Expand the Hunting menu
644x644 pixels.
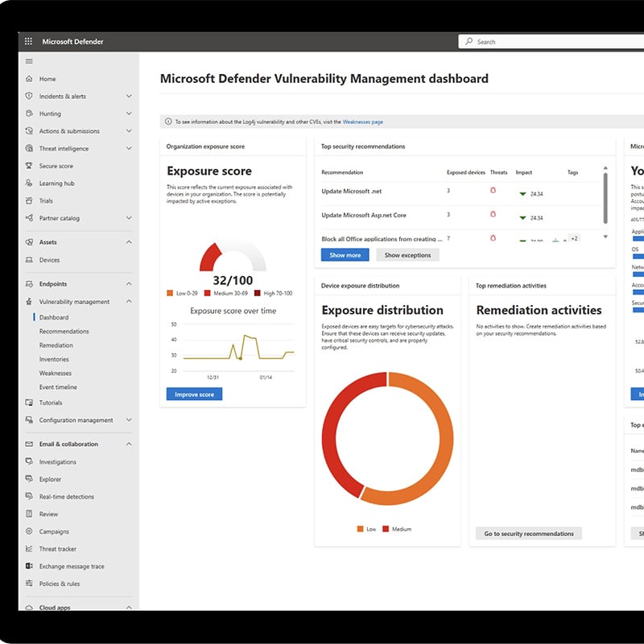pos(129,114)
